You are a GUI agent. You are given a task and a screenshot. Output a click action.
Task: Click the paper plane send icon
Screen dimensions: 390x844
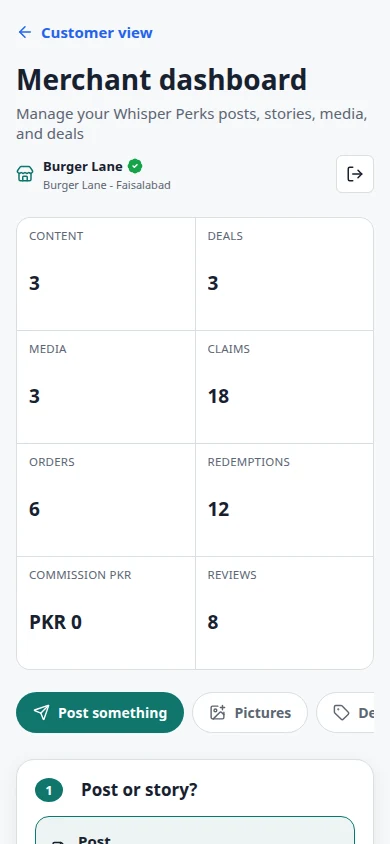[x=41, y=713]
